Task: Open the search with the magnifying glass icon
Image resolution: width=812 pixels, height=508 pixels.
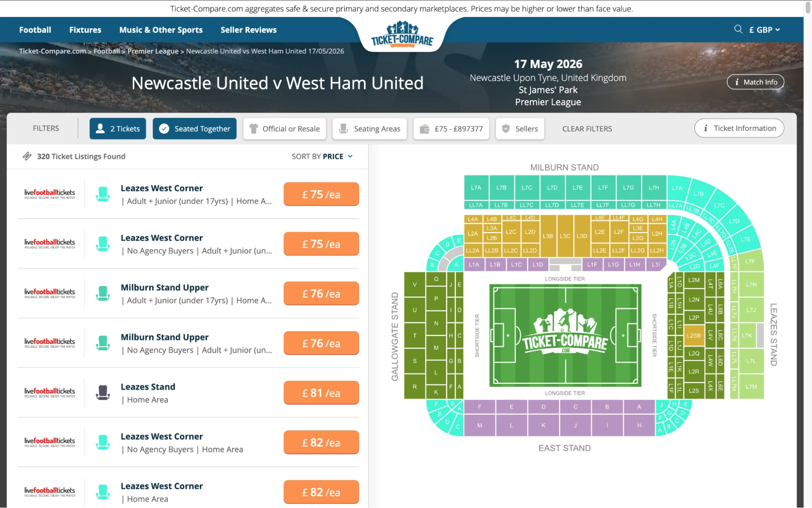Action: (x=738, y=29)
